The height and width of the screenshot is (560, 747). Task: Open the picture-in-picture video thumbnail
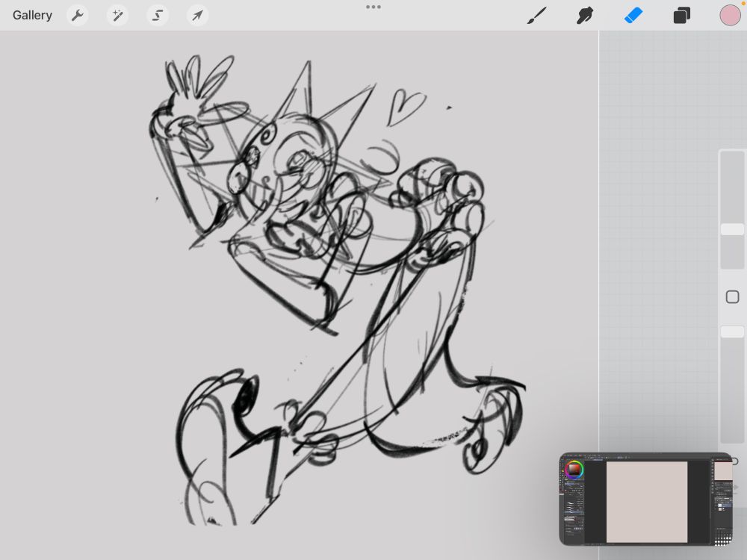coord(646,499)
